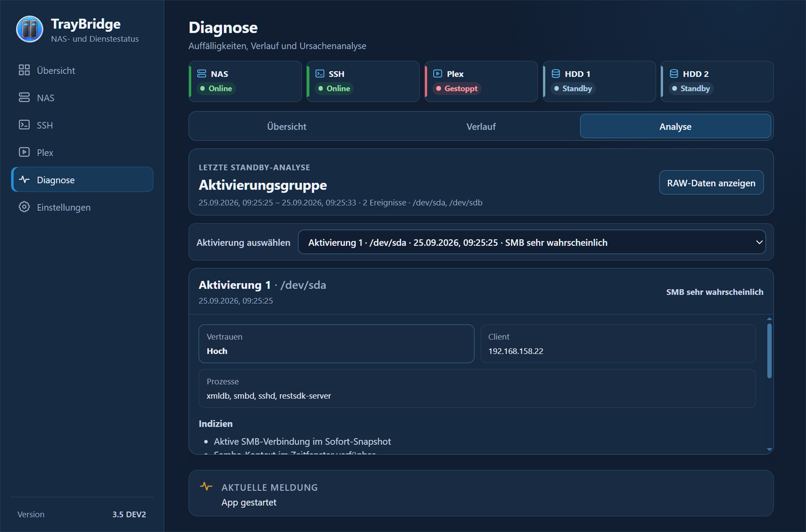Viewport: 806px width, 532px height.
Task: Click the NAS Online status badge
Action: coord(216,88)
